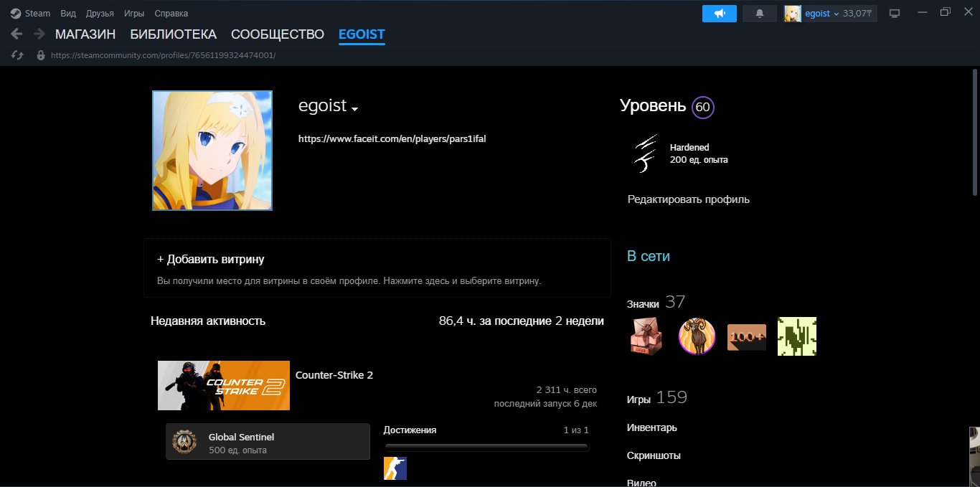980x487 pixels.
Task: Switch to the БИБЛИОТЕКА tab
Action: [x=173, y=34]
